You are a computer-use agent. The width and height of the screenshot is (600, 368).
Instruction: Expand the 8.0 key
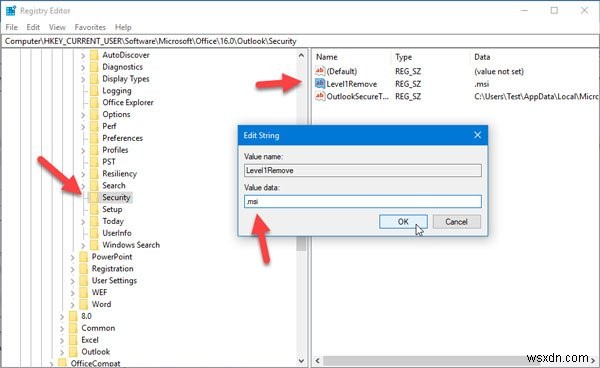(62, 316)
